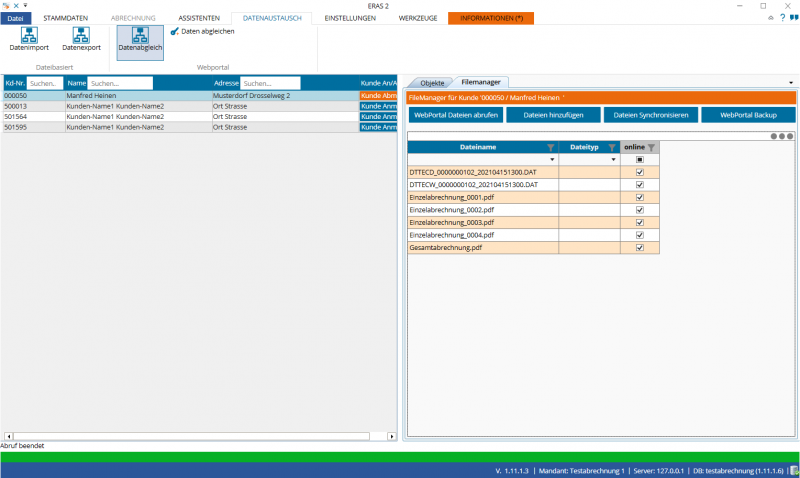This screenshot has height=478, width=800.
Task: Click the scroll left arrow of customer list
Action: click(x=8, y=436)
